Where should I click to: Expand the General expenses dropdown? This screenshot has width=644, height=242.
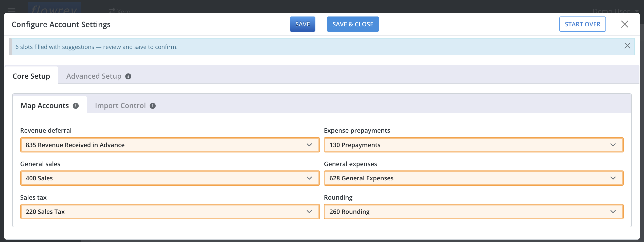point(474,178)
